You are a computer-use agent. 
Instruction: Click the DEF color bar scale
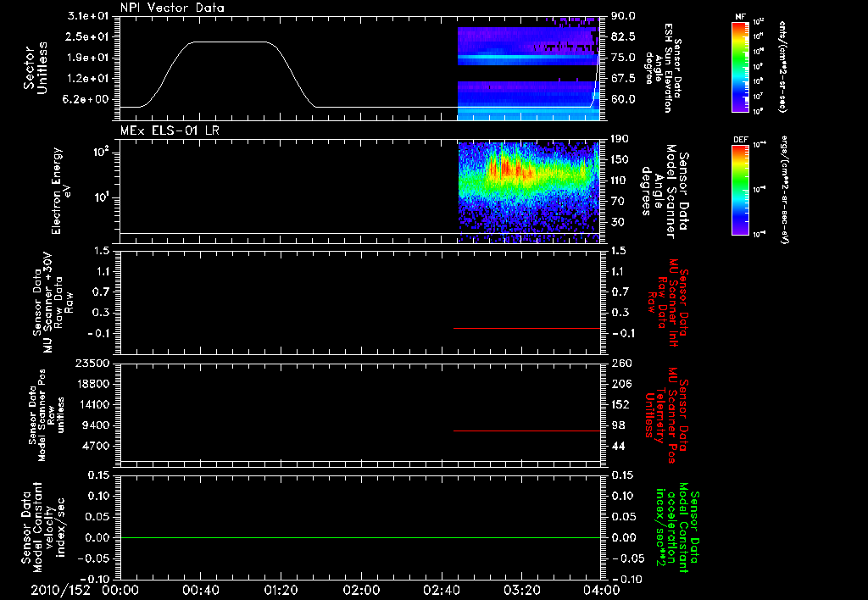tap(741, 190)
